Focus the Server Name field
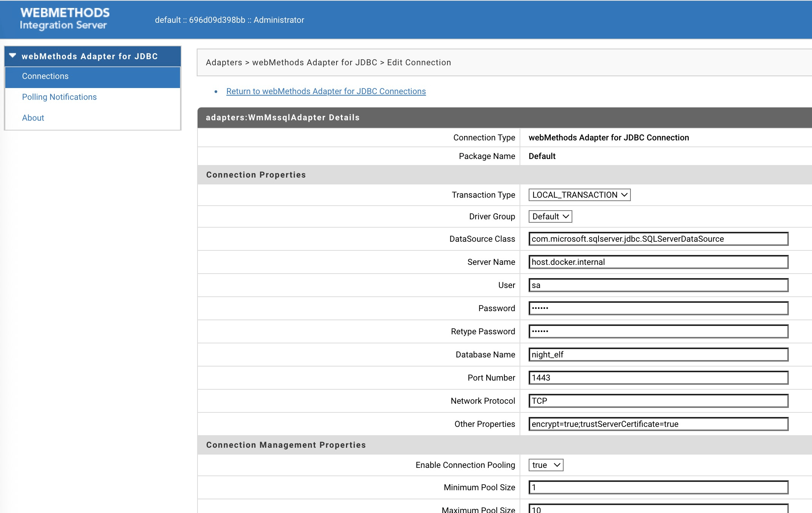Image resolution: width=812 pixels, height=513 pixels. point(659,262)
